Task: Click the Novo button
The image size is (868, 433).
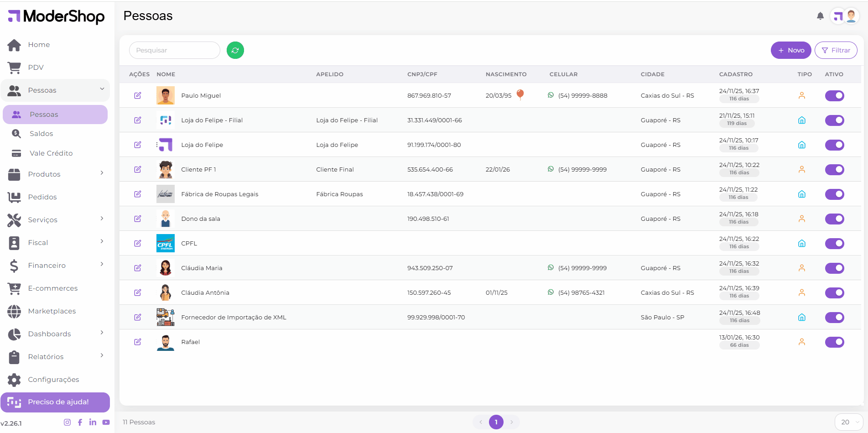Action: click(790, 50)
